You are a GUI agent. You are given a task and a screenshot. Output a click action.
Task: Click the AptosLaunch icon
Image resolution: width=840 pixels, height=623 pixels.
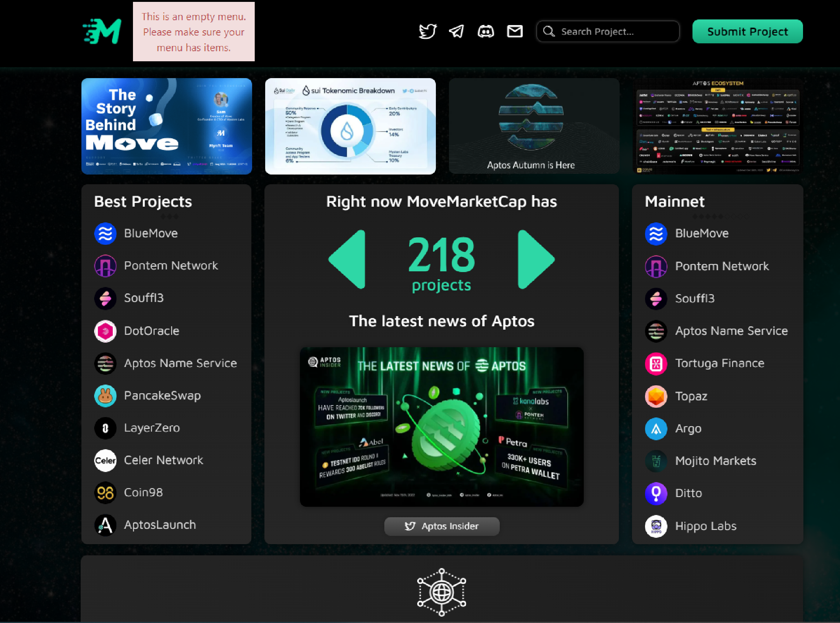(x=105, y=525)
